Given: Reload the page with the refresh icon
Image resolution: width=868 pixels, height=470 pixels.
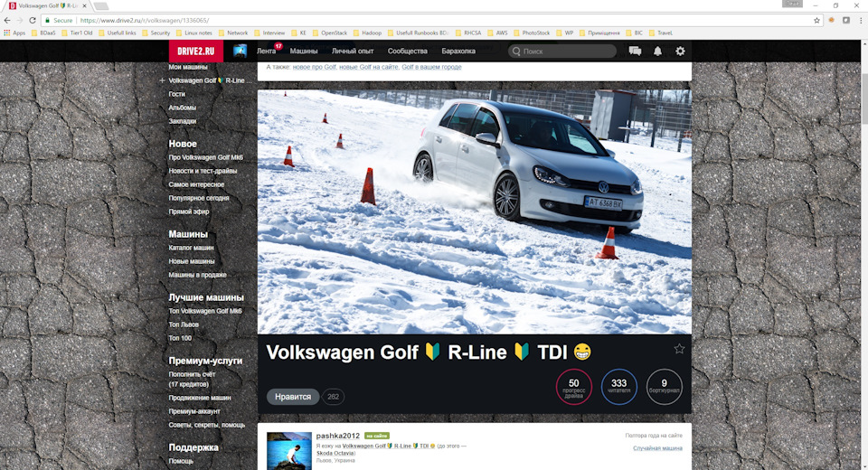Looking at the screenshot, I should pyautogui.click(x=33, y=20).
